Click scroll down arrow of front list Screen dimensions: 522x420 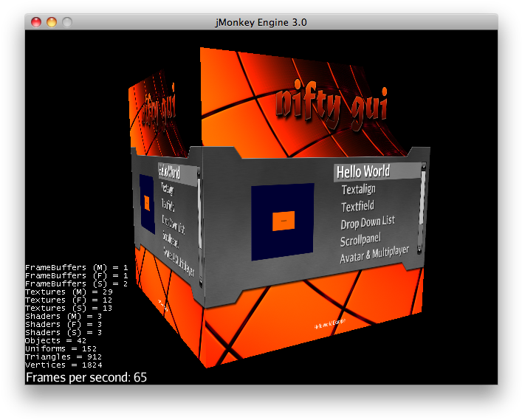click(419, 251)
